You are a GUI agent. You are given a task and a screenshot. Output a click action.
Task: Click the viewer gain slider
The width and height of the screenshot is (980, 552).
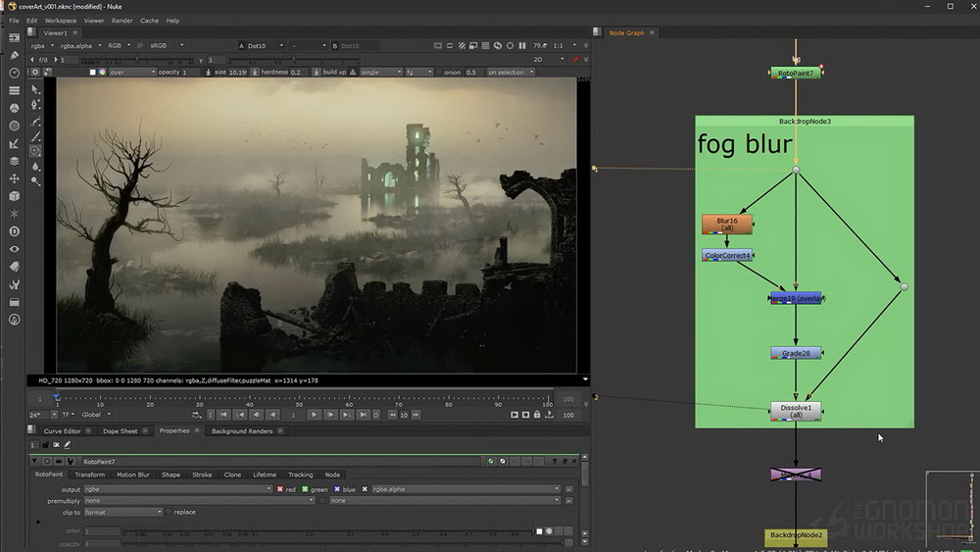pyautogui.click(x=136, y=60)
